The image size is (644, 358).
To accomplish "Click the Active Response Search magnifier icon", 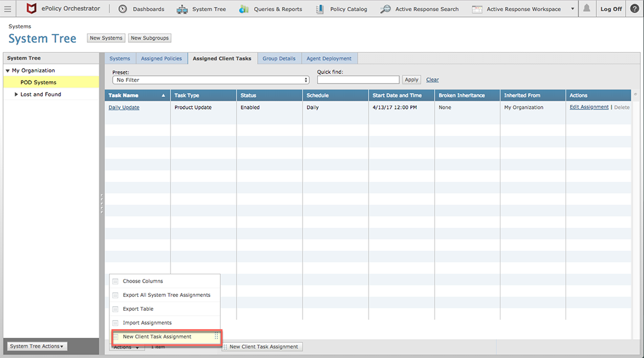I will pos(386,9).
